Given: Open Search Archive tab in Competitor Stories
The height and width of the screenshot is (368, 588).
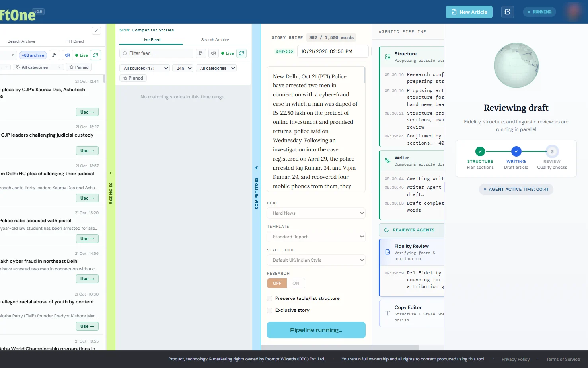Looking at the screenshot, I should (x=215, y=40).
